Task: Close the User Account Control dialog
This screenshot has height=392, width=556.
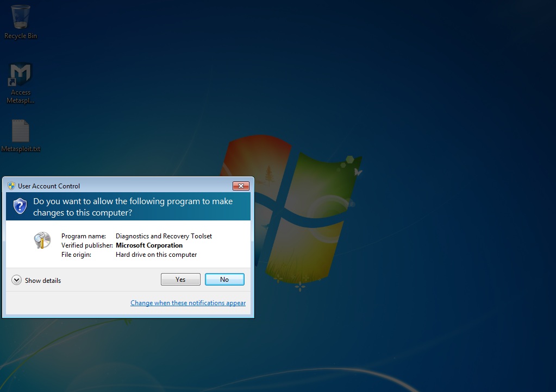Action: (241, 186)
